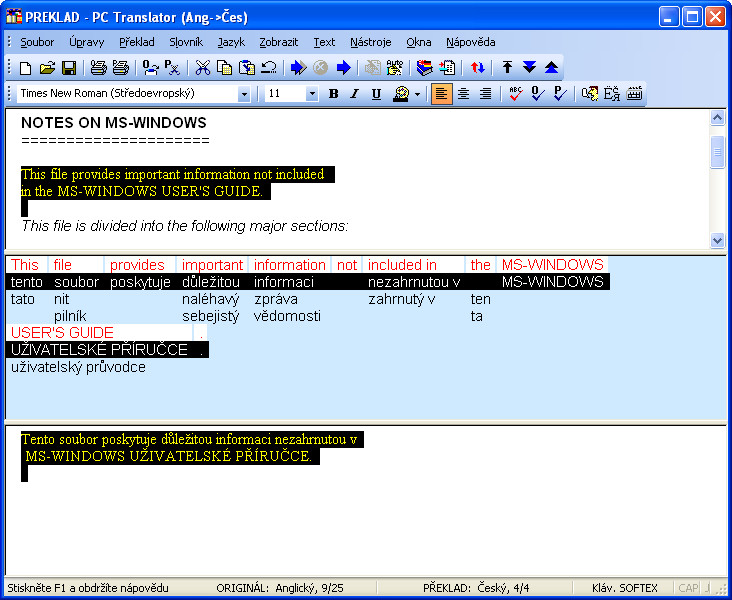Click the printer icon left of the O-arrow icon
732x600 pixels.
(120, 68)
